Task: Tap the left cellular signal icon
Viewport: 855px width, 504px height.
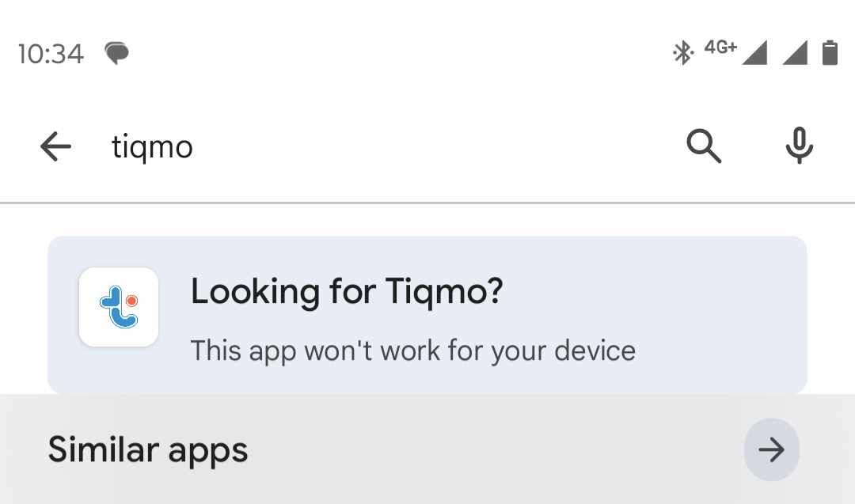Action: [x=754, y=54]
